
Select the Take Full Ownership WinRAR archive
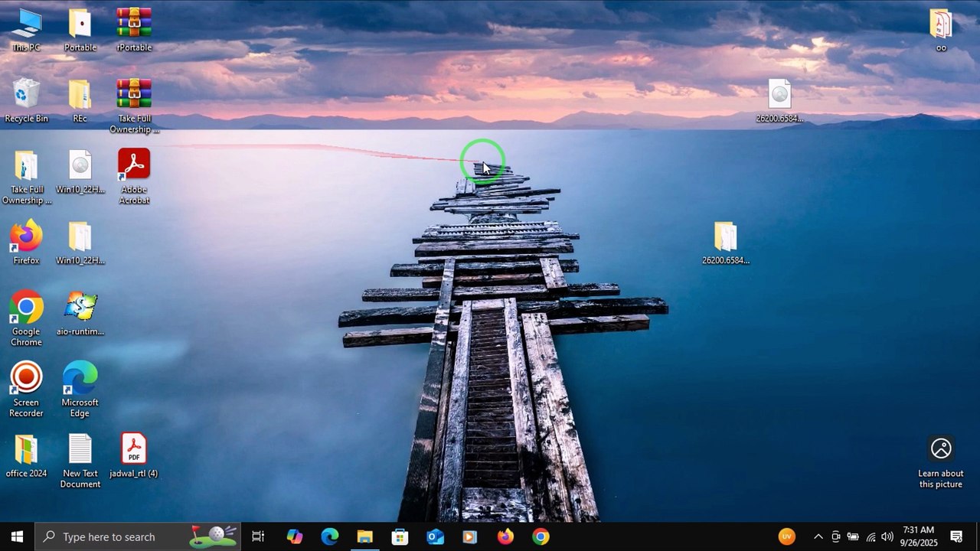[x=134, y=106]
